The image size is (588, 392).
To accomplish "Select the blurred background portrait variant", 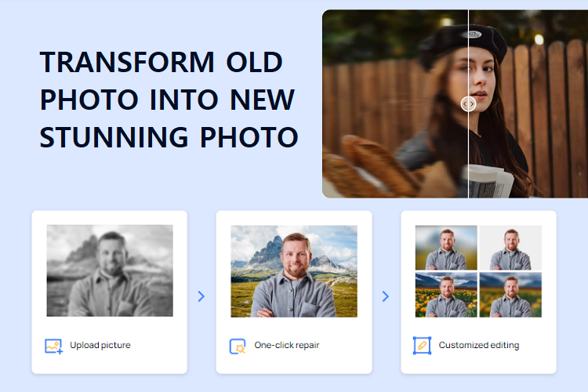I will pyautogui.click(x=446, y=248).
